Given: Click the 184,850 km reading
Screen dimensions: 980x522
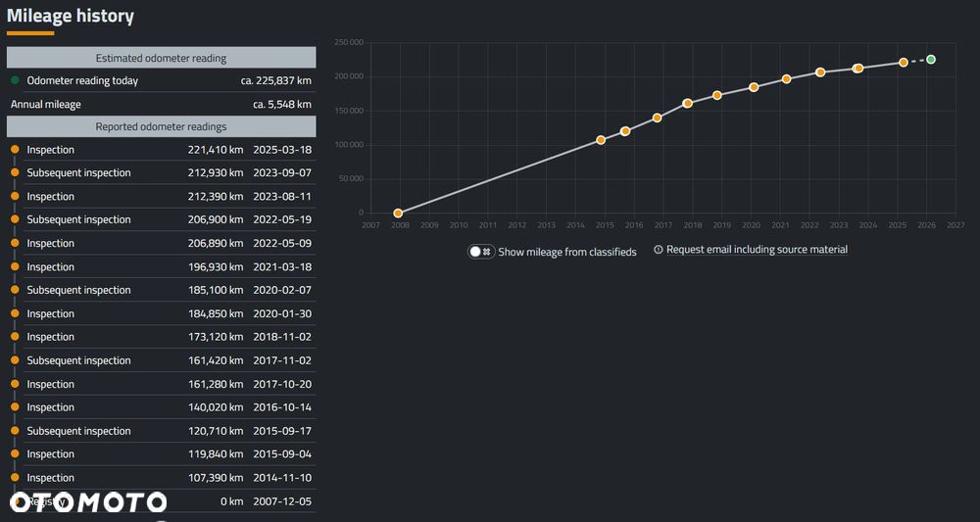Looking at the screenshot, I should (216, 314).
